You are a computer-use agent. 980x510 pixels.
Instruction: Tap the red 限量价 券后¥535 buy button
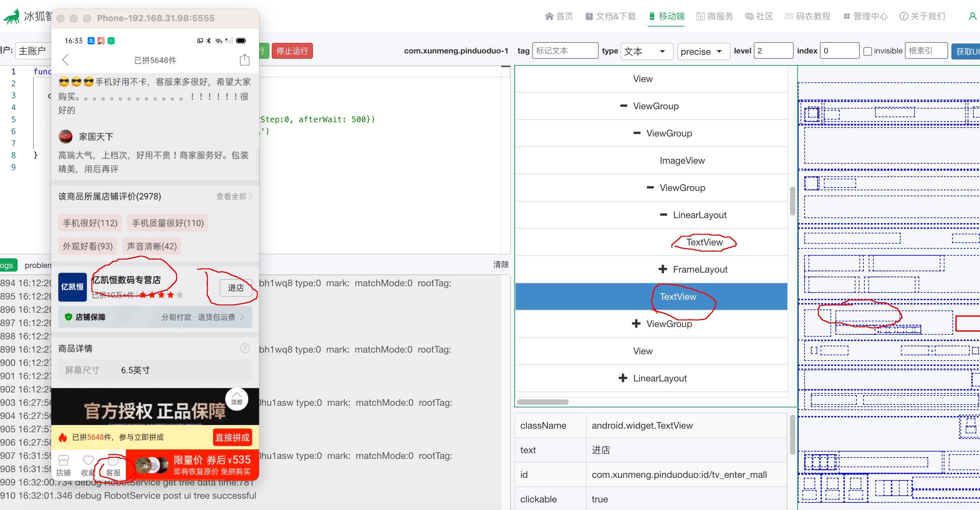(192, 465)
